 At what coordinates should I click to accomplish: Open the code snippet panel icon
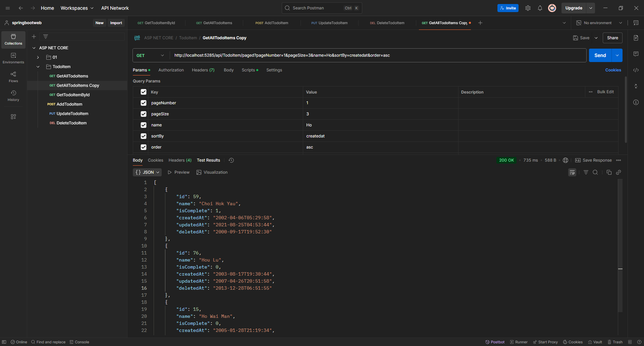(x=636, y=70)
